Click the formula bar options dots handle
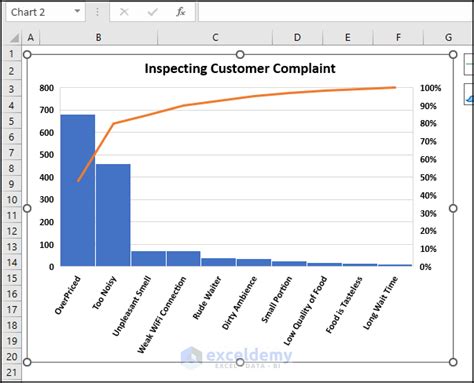The width and height of the screenshot is (474, 383). (x=97, y=12)
